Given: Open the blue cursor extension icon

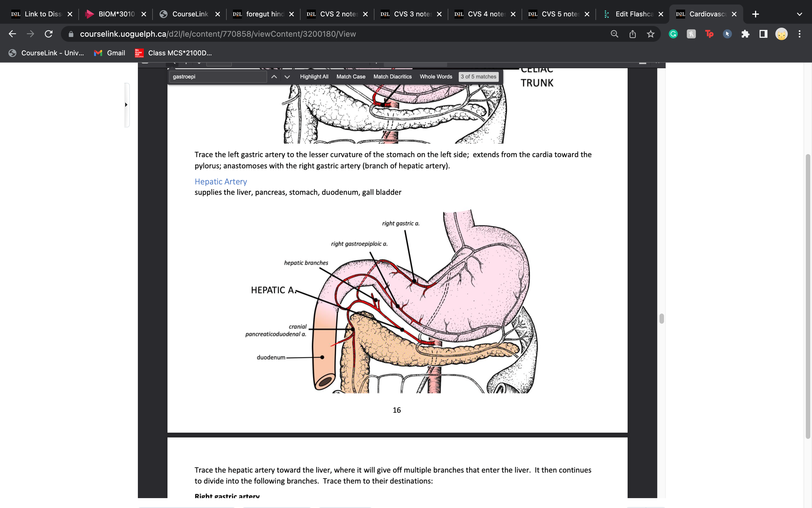Looking at the screenshot, I should tap(727, 34).
